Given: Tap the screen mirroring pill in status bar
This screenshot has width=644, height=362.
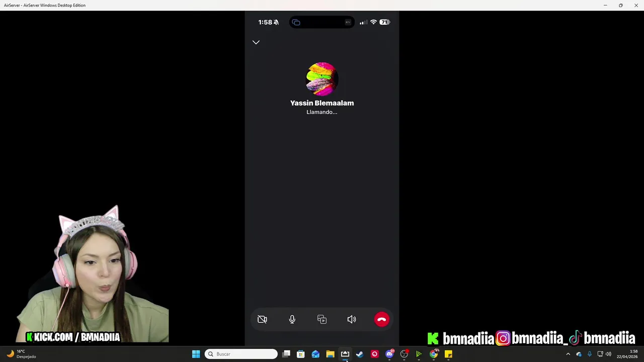Looking at the screenshot, I should pos(321,22).
